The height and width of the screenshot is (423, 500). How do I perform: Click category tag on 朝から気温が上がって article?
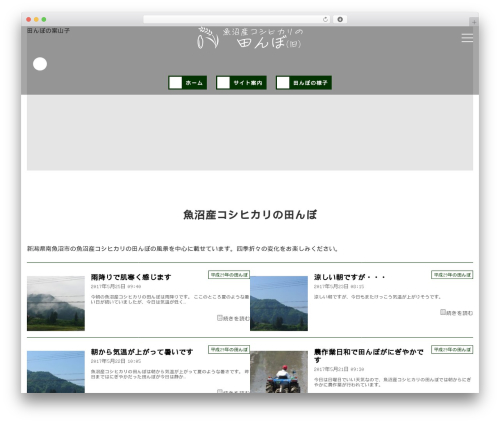(x=229, y=349)
